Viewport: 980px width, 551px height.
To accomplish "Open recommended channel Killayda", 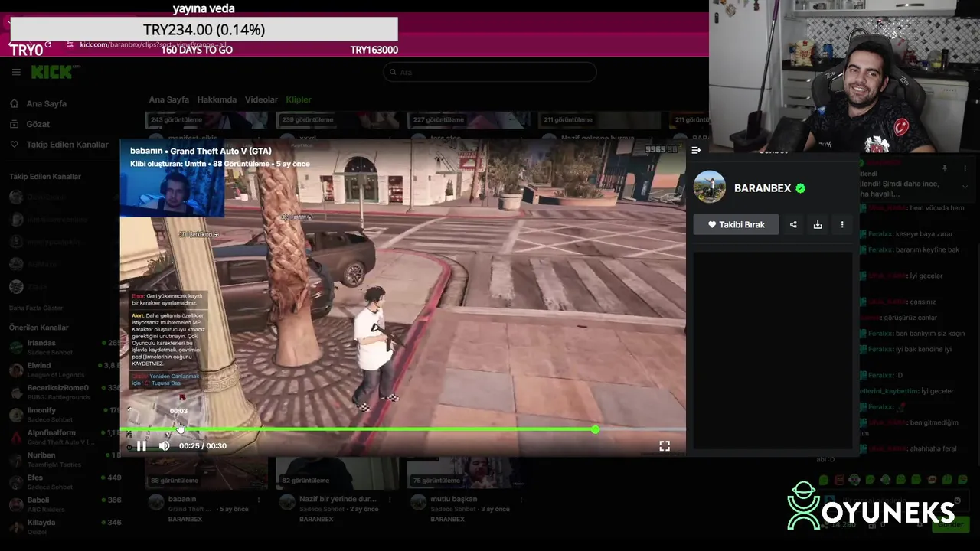I will click(63, 527).
